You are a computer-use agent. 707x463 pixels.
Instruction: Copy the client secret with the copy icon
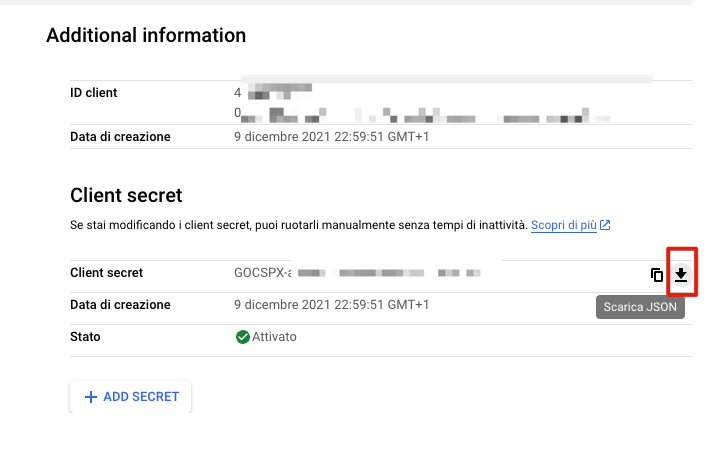click(657, 275)
